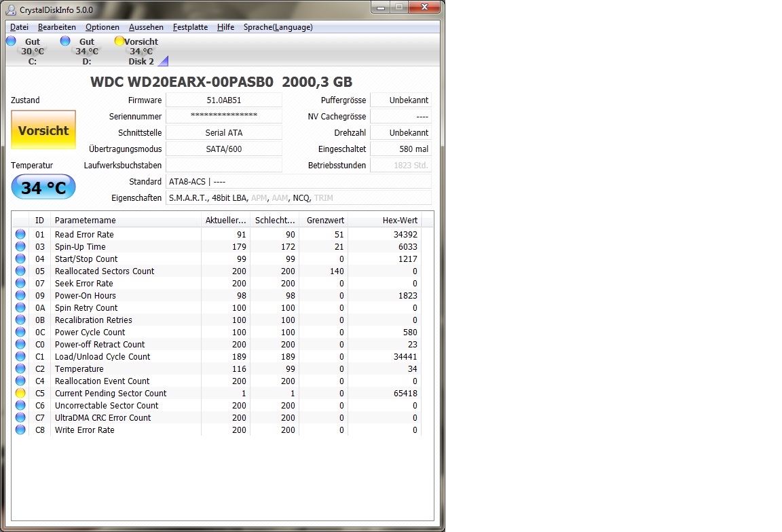
Task: Click status icon of Seek Error Rate row
Action: pyautogui.click(x=20, y=283)
